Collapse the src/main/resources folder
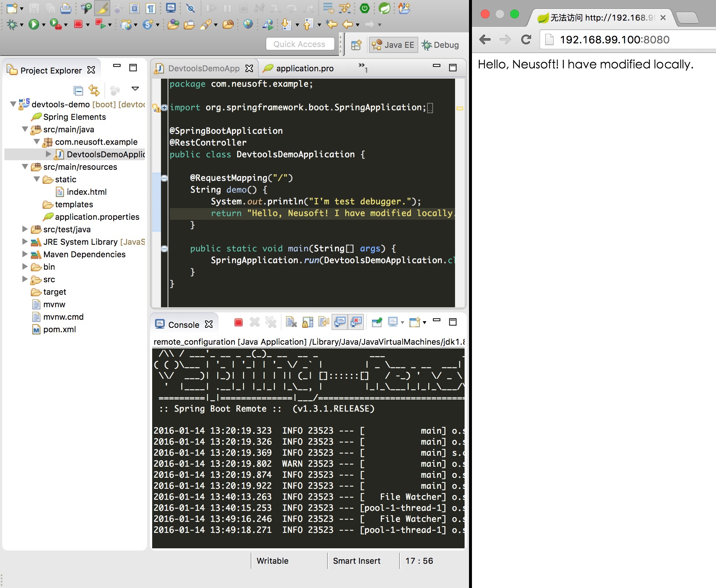This screenshot has height=588, width=716. tap(25, 166)
